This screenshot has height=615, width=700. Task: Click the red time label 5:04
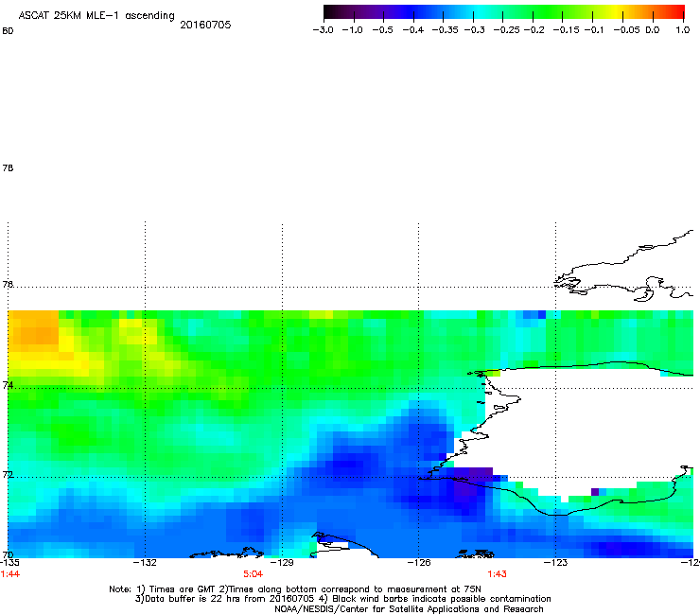(254, 574)
